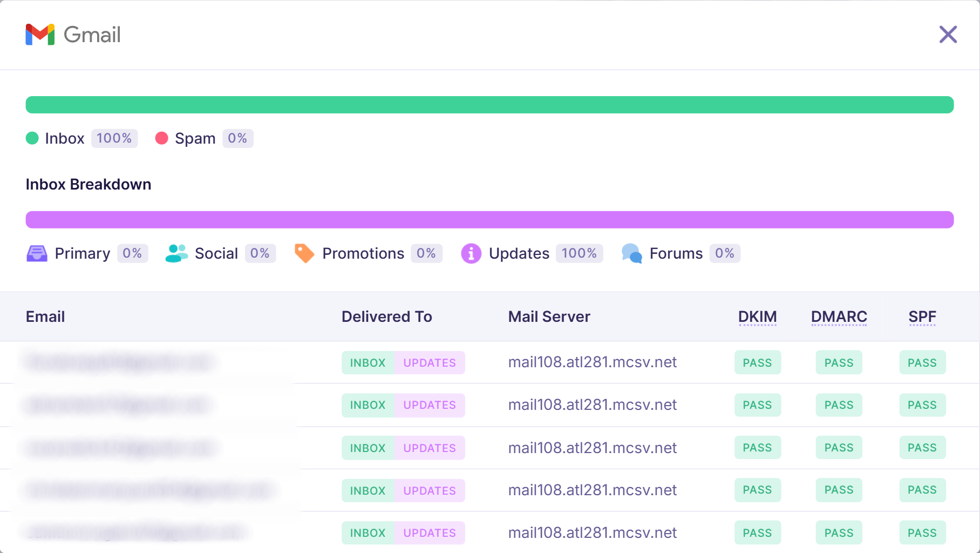Click the UPDATES tag in first row
Viewport: 980px width, 553px height.
click(x=430, y=363)
